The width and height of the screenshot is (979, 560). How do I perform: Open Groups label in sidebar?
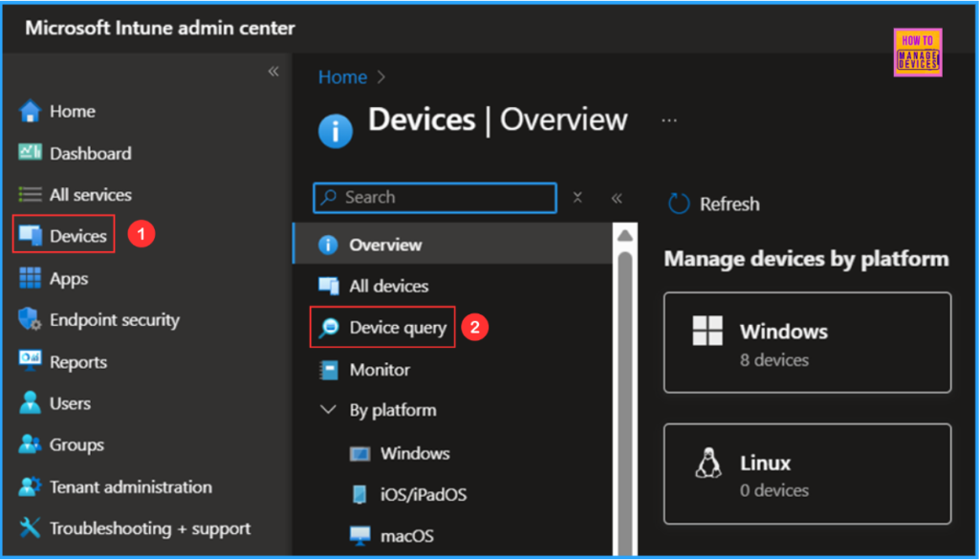point(76,445)
